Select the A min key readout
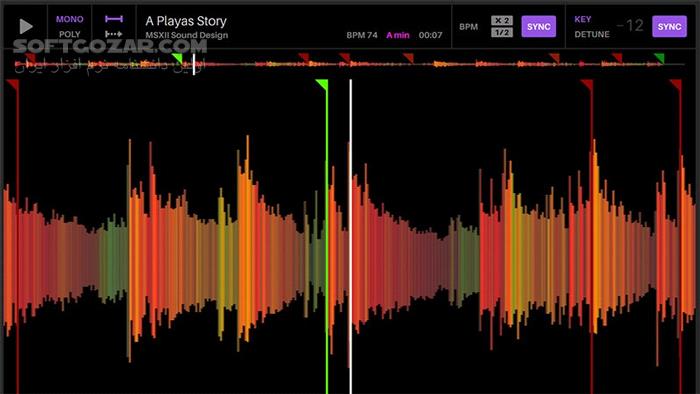 point(398,35)
